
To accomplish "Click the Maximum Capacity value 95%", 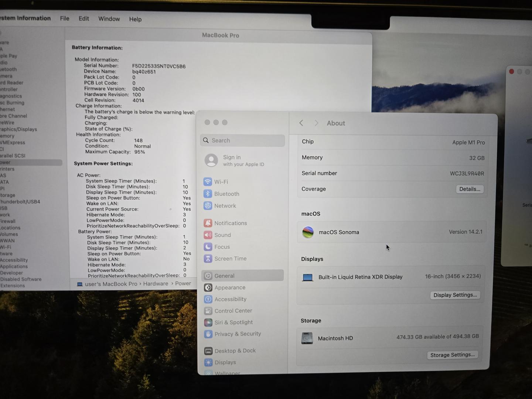I will point(140,152).
